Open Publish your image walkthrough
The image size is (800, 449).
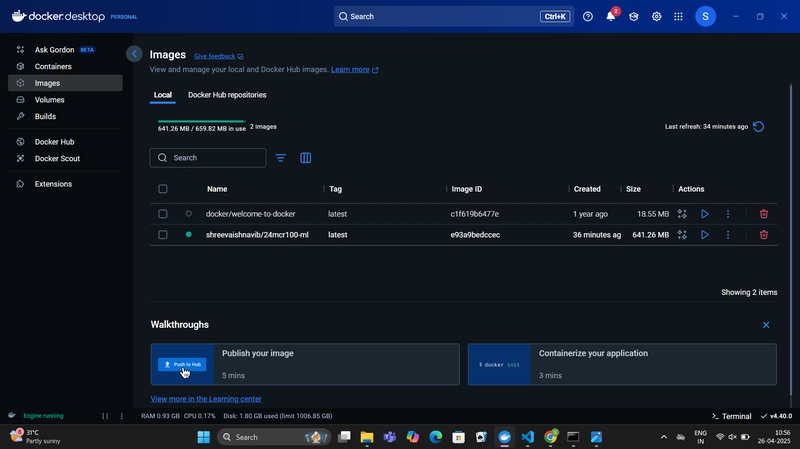click(305, 364)
